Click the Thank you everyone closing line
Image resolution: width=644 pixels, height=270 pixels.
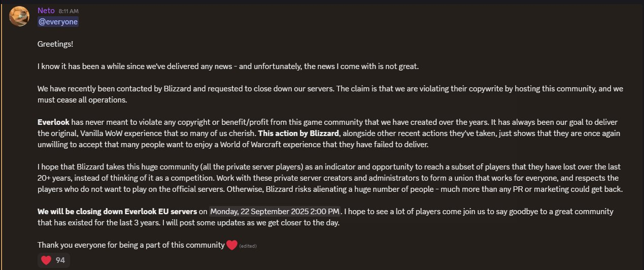click(x=131, y=245)
